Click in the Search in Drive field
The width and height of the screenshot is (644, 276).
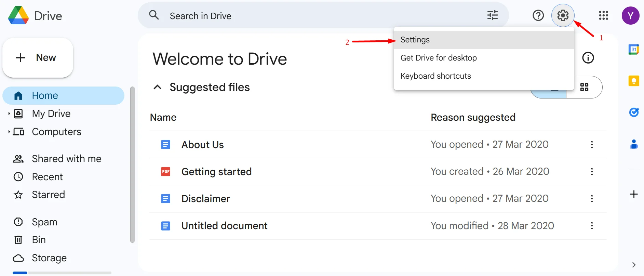323,16
